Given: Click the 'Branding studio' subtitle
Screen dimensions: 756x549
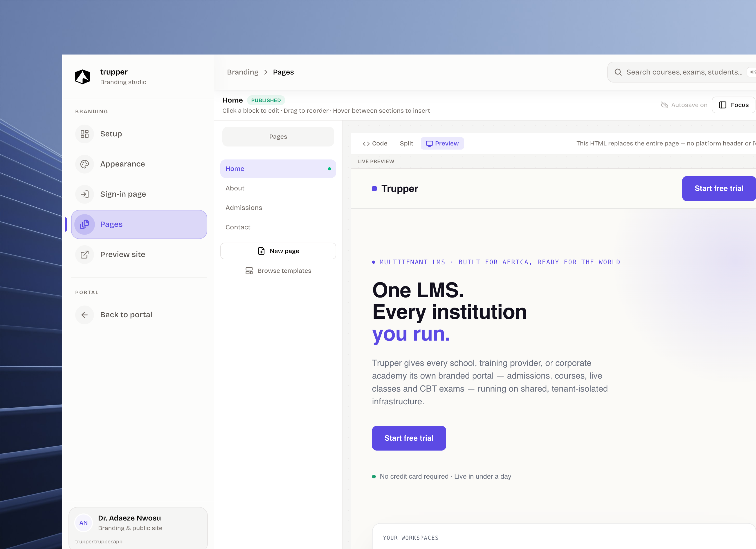Looking at the screenshot, I should coord(123,82).
